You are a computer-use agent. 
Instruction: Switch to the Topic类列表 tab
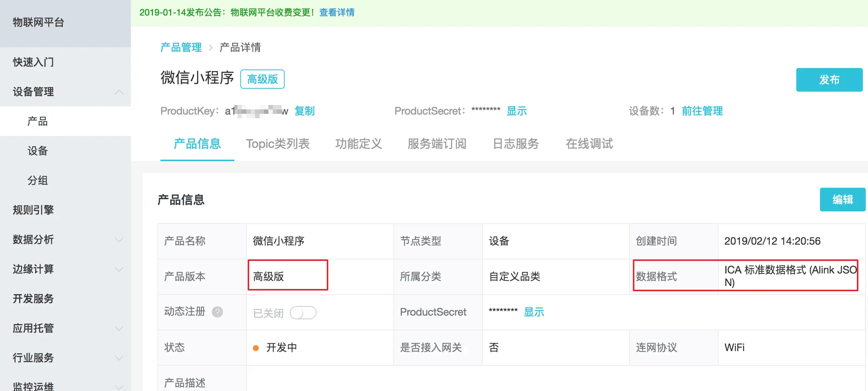tap(278, 144)
